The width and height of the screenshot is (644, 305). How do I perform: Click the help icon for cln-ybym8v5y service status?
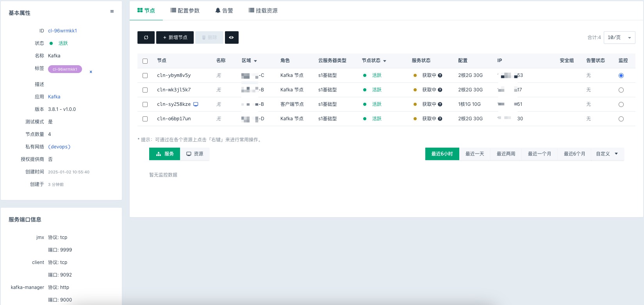pyautogui.click(x=440, y=75)
